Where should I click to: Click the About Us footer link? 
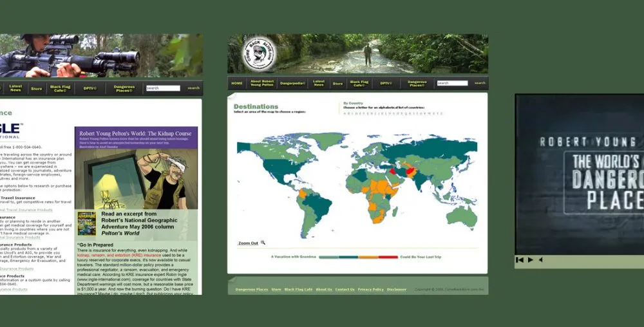click(x=324, y=290)
